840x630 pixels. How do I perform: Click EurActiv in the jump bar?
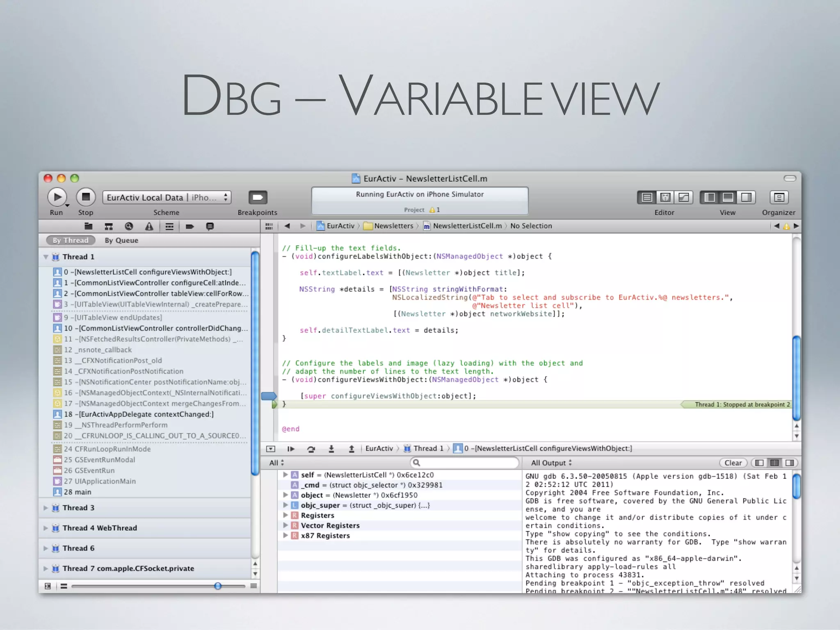pos(336,226)
